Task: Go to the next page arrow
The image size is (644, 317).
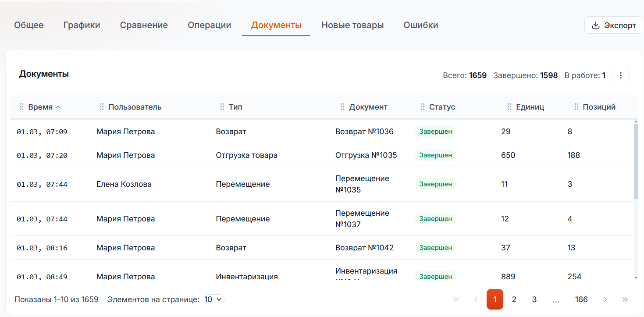Action: 605,299
